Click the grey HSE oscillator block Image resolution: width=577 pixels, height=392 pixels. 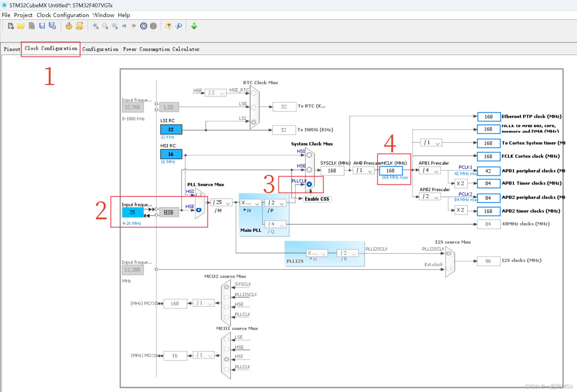tap(168, 212)
